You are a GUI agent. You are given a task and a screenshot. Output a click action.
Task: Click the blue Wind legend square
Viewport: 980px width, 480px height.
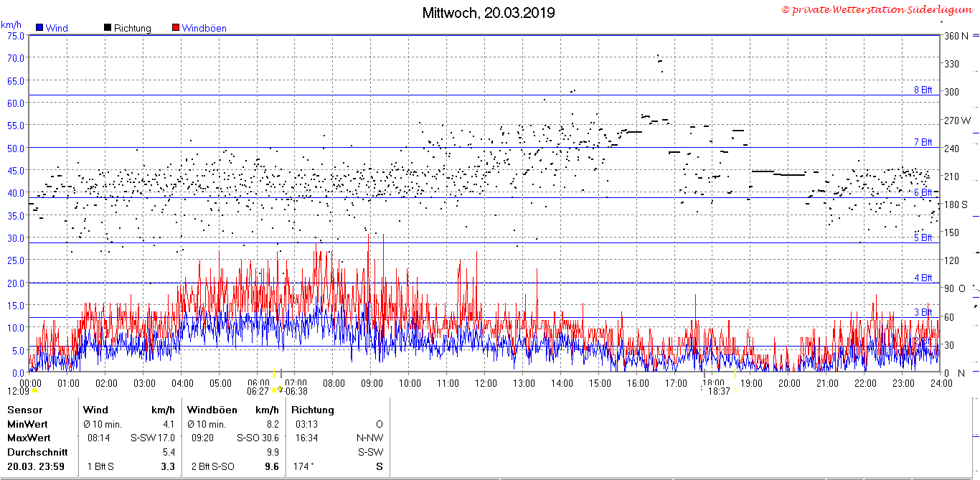[39, 28]
